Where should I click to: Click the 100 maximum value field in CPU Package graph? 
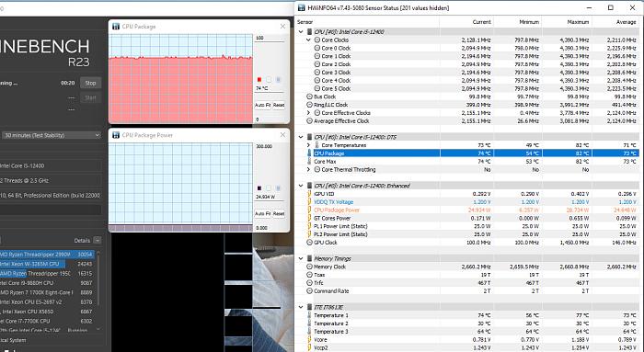coord(270,39)
